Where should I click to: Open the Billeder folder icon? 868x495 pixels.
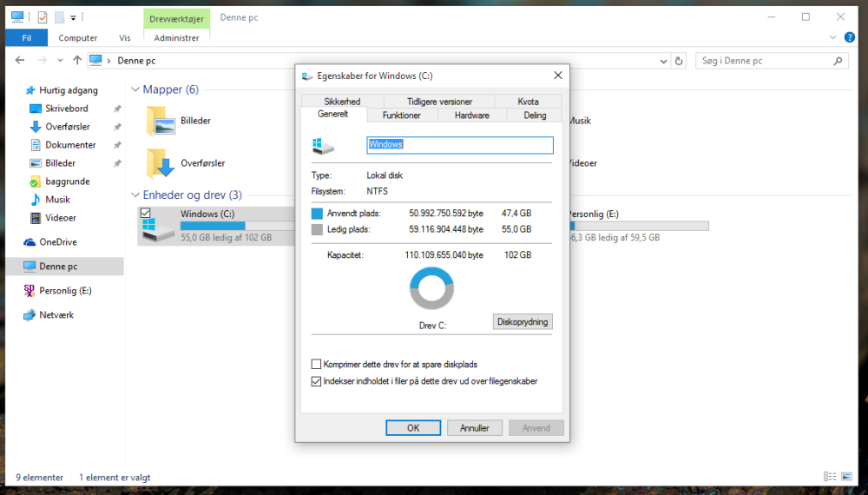(x=161, y=121)
